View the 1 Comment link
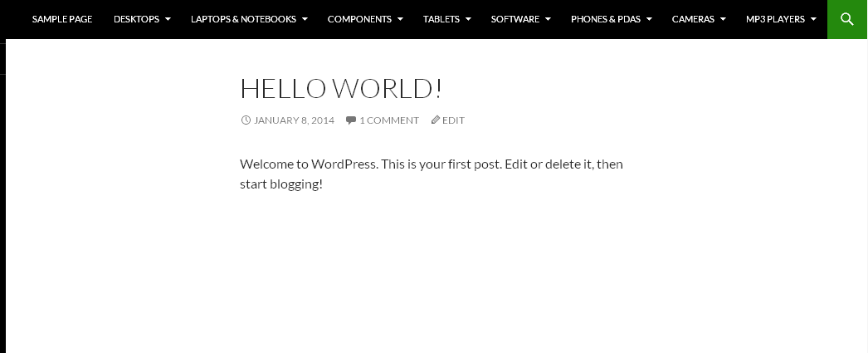The image size is (868, 353). 389,120
